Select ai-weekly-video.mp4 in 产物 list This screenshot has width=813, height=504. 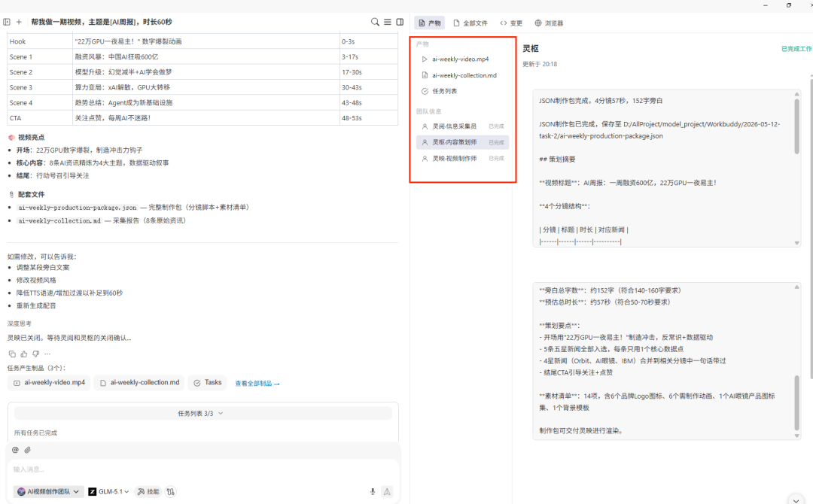[x=461, y=59]
